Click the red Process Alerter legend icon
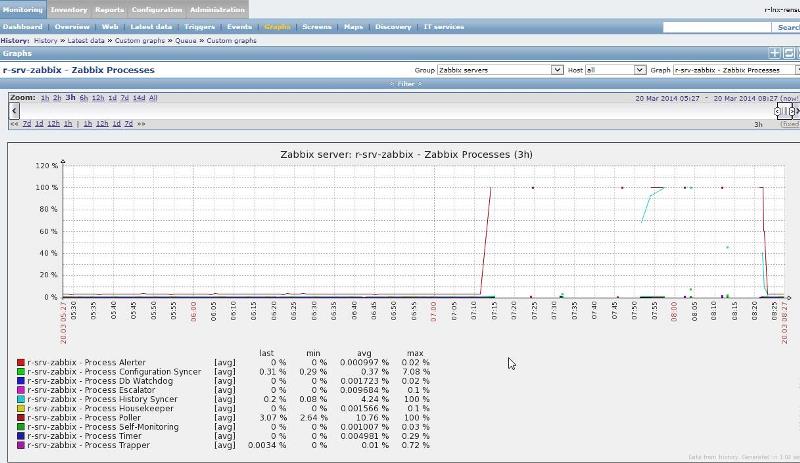This screenshot has width=800, height=463. (20, 362)
